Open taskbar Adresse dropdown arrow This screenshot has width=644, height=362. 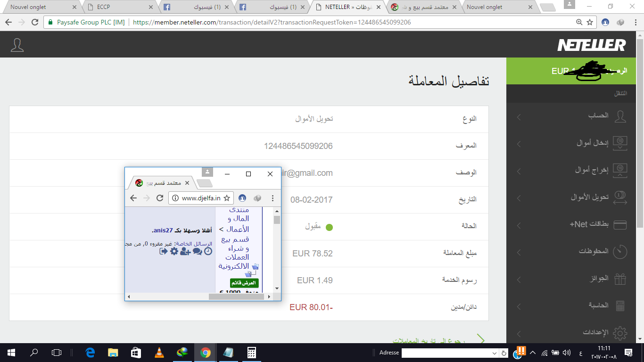(494, 353)
